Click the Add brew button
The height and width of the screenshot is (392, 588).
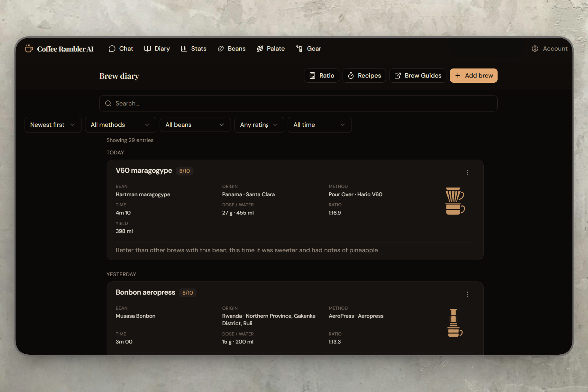[473, 75]
